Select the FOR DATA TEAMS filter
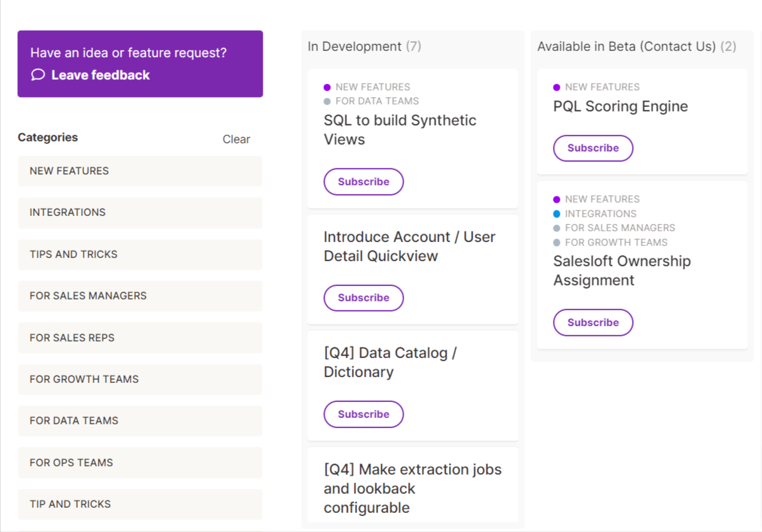This screenshot has height=532, width=762. coord(140,421)
